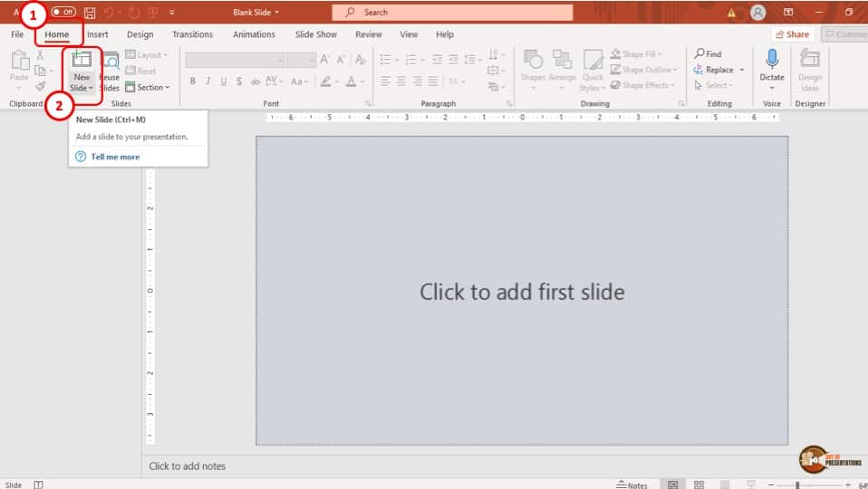This screenshot has width=868, height=489.
Task: Click the Center align icon
Action: pos(401,81)
